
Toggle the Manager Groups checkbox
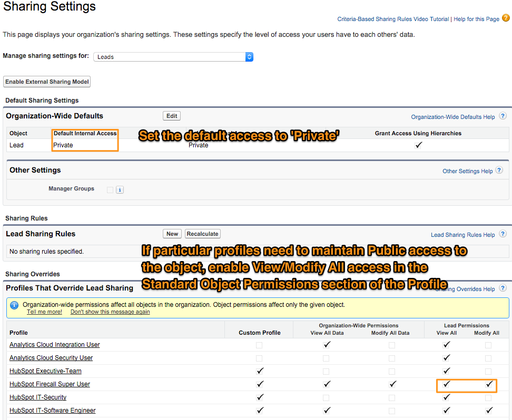[x=110, y=189]
